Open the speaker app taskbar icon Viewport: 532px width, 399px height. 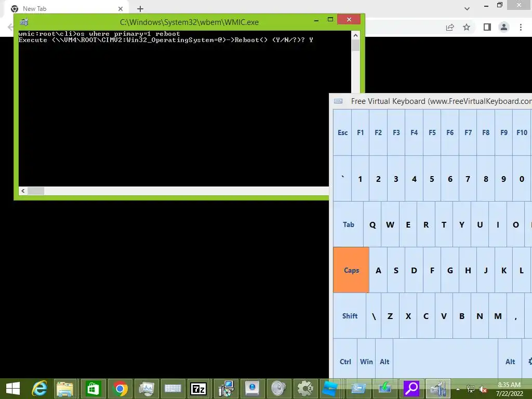278,389
